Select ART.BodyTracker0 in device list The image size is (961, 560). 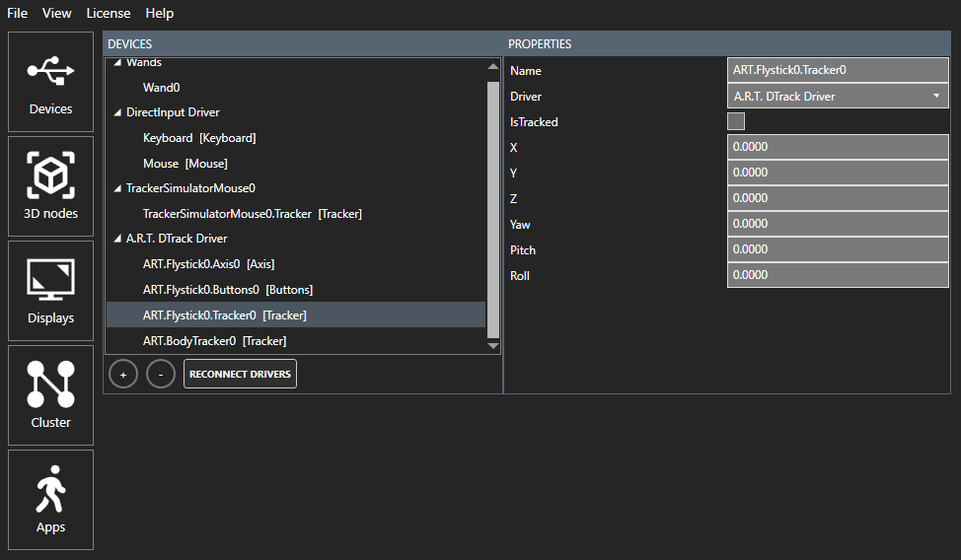tap(214, 341)
